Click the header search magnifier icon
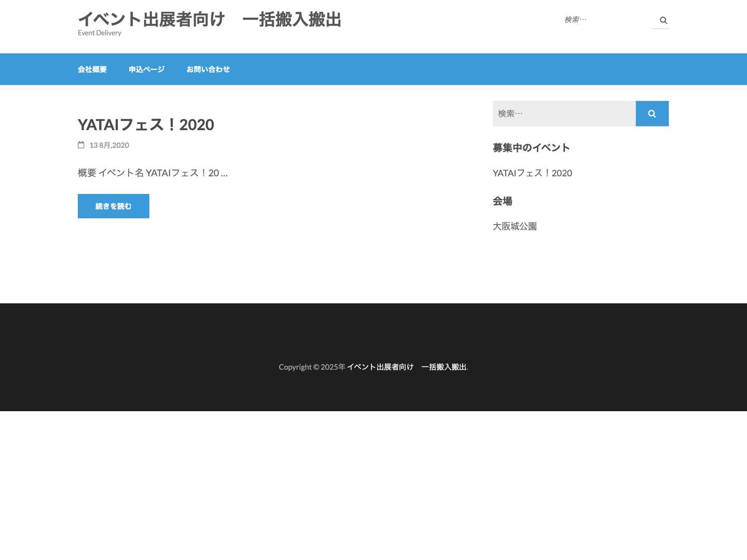Screen dimensions: 747x560 663,20
